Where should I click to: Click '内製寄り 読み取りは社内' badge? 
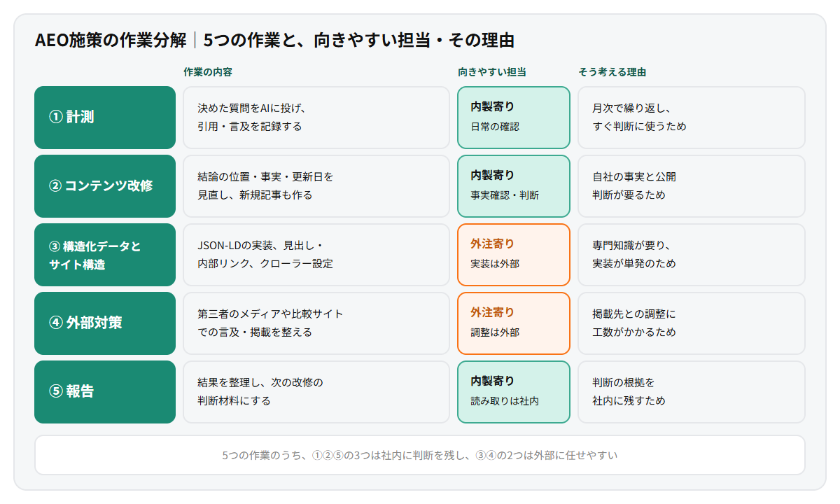[514, 392]
